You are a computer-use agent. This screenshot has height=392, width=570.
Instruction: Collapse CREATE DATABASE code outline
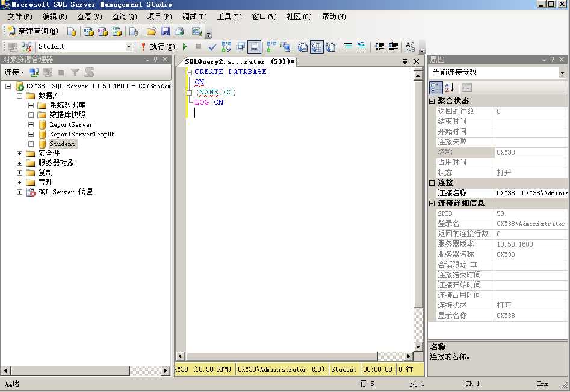pyautogui.click(x=190, y=72)
